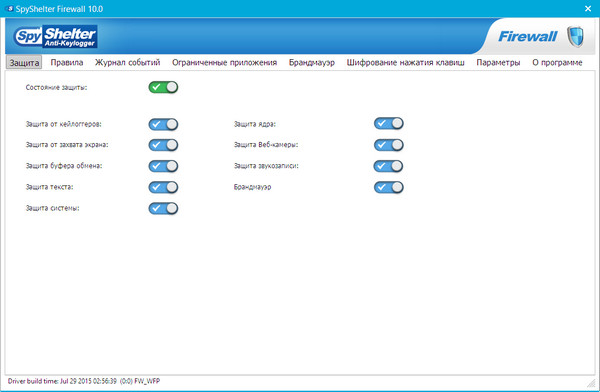Close the SpyShelter Firewall window
The width and height of the screenshot is (600, 392).
pos(588,8)
